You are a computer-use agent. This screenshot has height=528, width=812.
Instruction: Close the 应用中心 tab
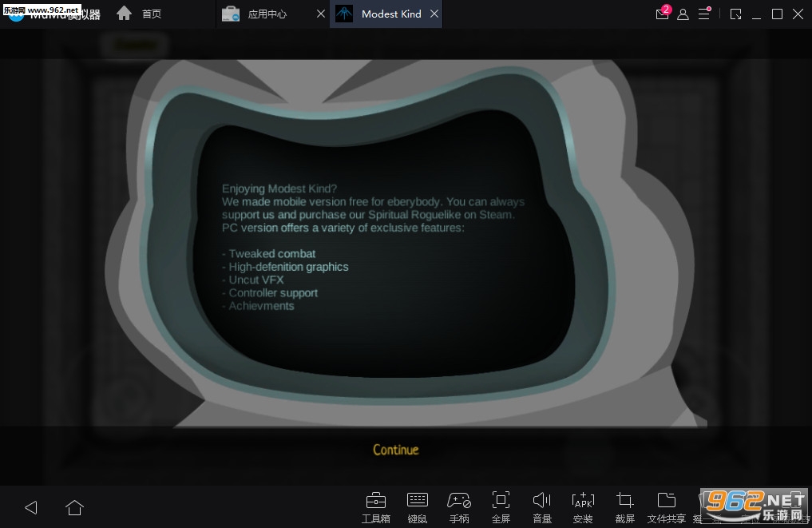(x=321, y=14)
